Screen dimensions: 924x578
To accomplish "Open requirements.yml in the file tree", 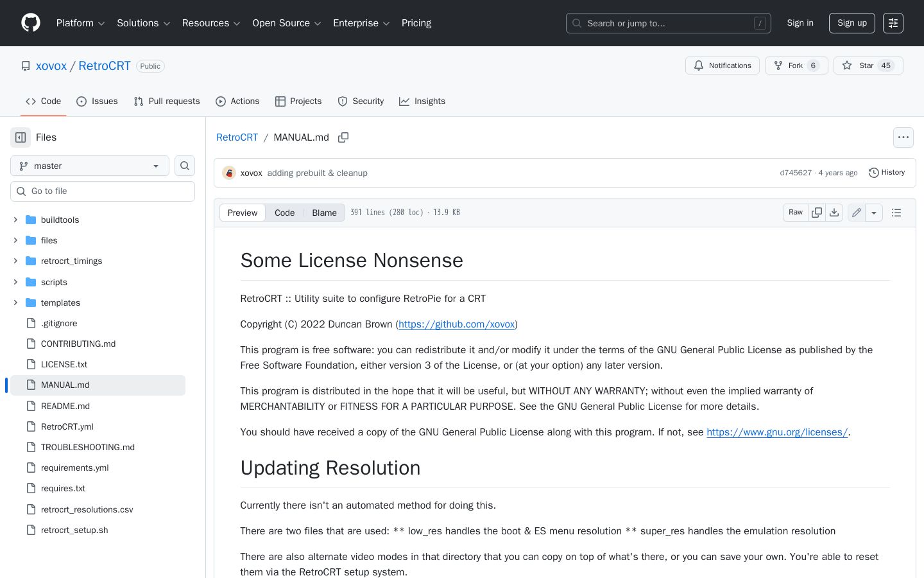I will click(74, 468).
